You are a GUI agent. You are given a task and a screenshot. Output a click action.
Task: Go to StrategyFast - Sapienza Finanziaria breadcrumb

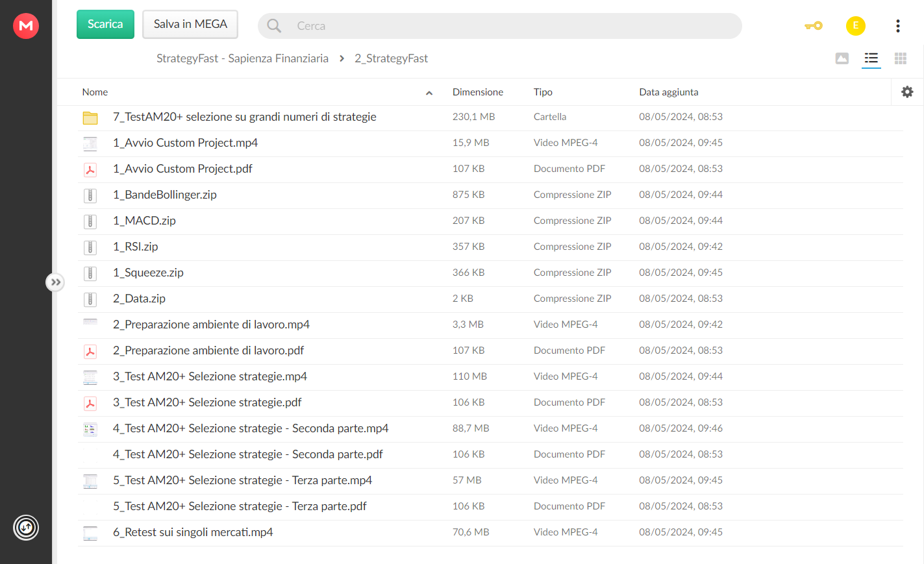pyautogui.click(x=242, y=58)
